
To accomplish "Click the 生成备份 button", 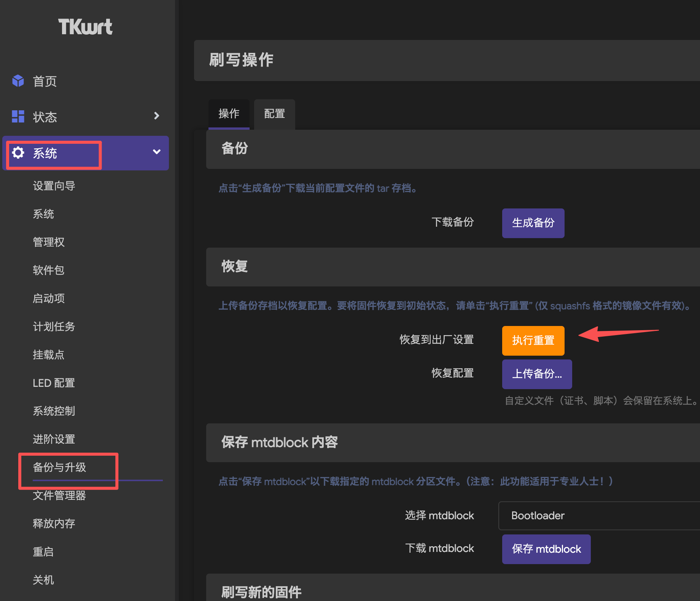I will [x=533, y=223].
